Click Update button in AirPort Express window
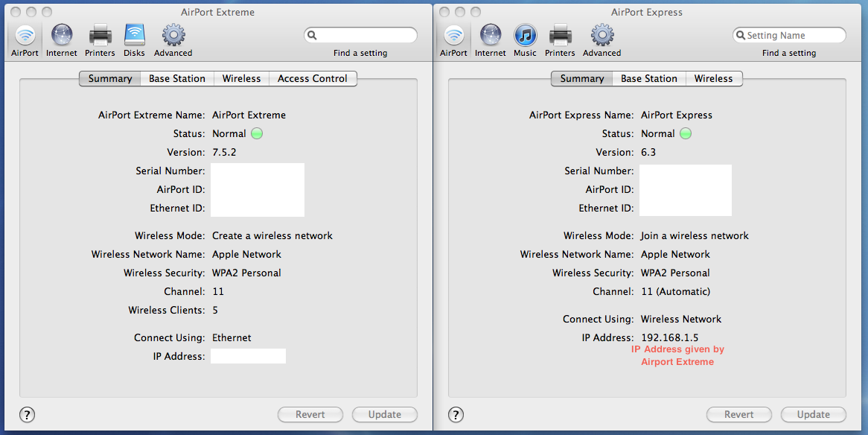Screen dimensions: 868x435 click(x=813, y=414)
